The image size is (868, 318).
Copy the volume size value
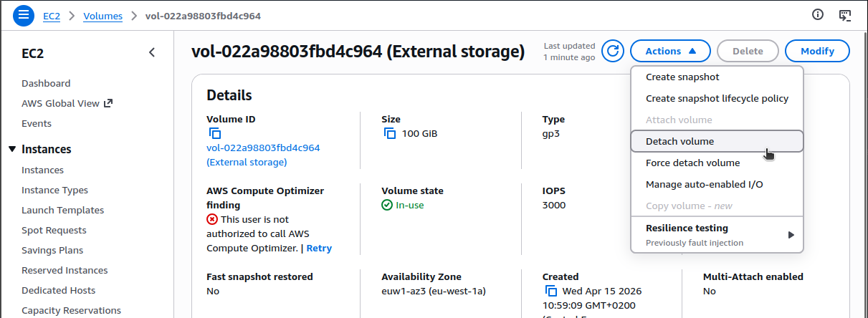click(390, 133)
